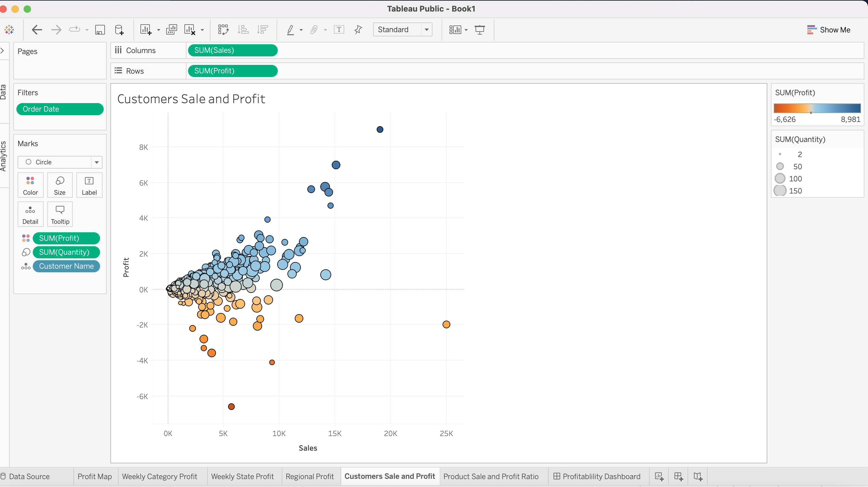This screenshot has width=868, height=487.
Task: Click the Undo back arrow
Action: pyautogui.click(x=37, y=30)
